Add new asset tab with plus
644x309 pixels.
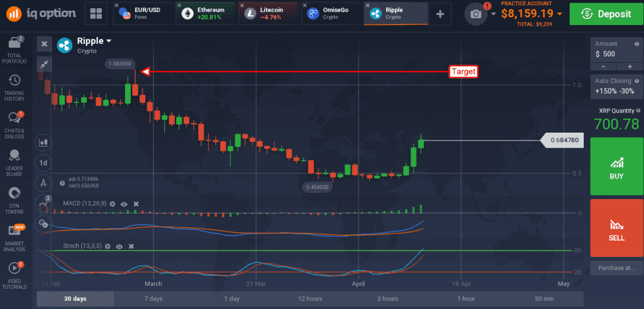pos(440,14)
